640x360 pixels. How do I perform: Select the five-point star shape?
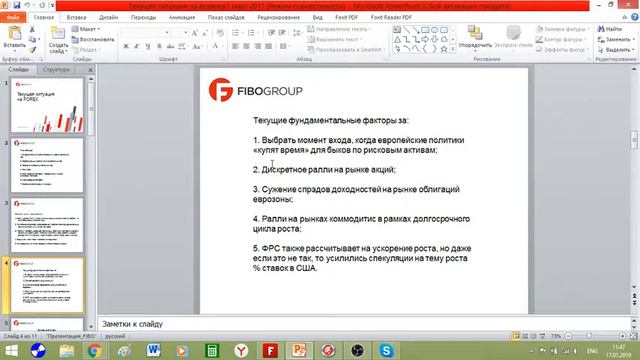click(x=444, y=49)
